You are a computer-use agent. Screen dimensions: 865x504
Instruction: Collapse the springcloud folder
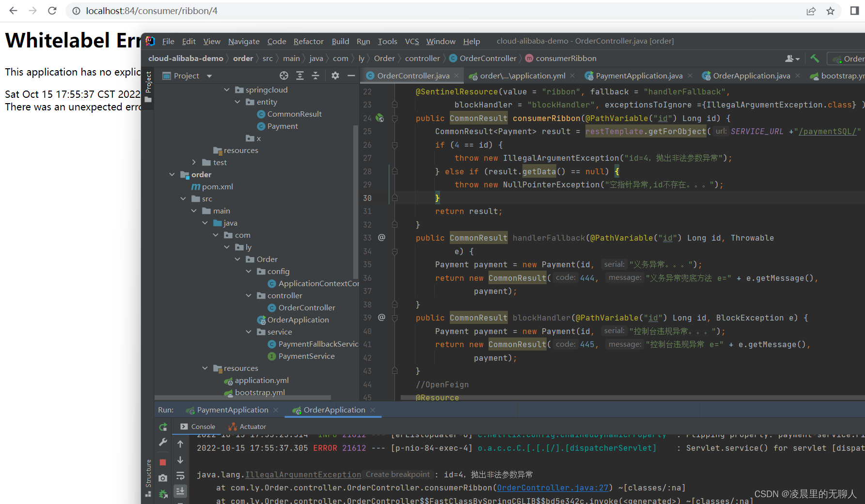point(227,90)
